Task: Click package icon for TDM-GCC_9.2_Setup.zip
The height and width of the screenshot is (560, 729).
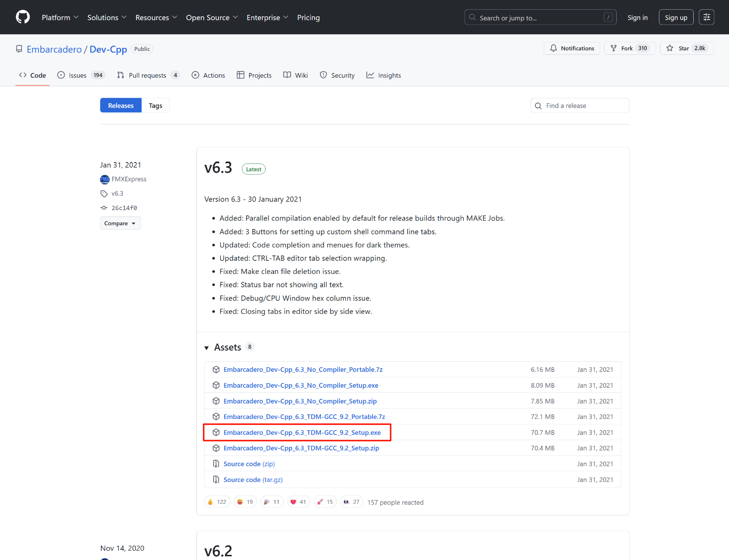Action: tap(216, 448)
